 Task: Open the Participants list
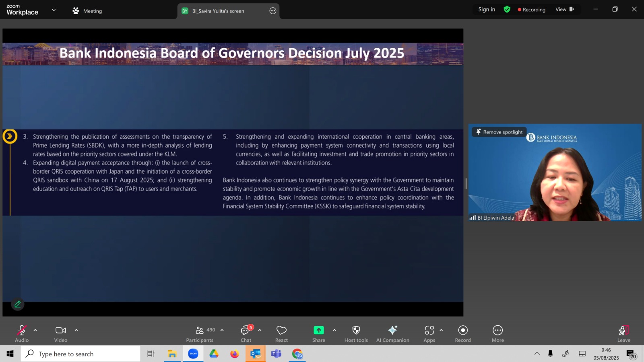pyautogui.click(x=200, y=334)
